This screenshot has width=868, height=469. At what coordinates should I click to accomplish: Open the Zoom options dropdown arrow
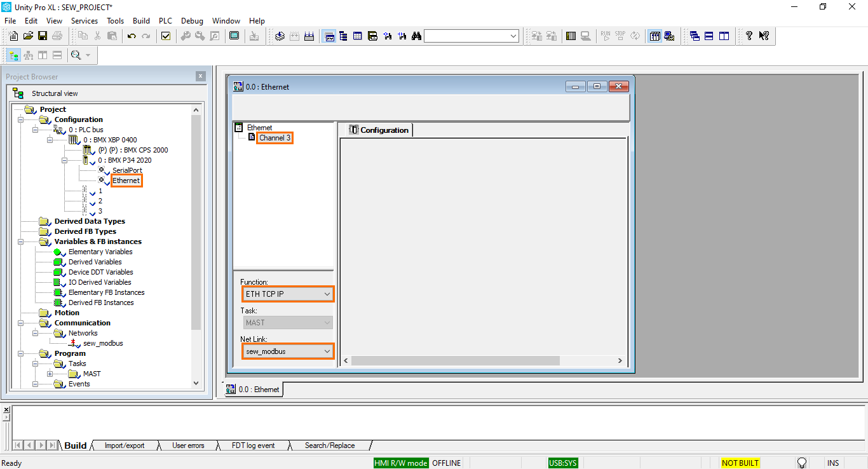point(88,55)
